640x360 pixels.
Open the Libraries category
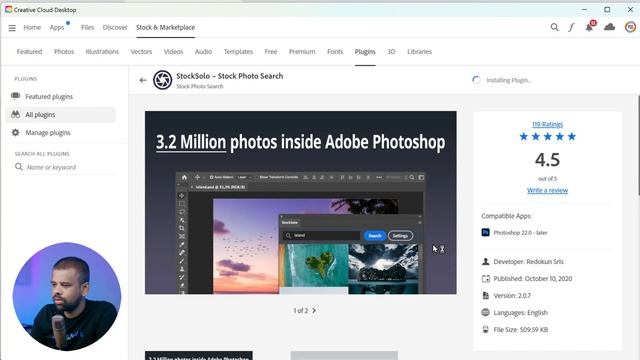pyautogui.click(x=419, y=51)
